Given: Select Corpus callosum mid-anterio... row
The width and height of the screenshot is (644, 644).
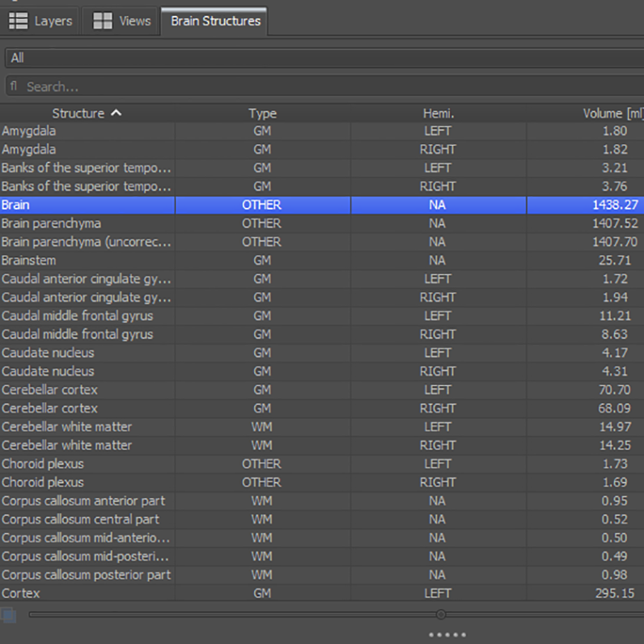Looking at the screenshot, I should pyautogui.click(x=322, y=538).
